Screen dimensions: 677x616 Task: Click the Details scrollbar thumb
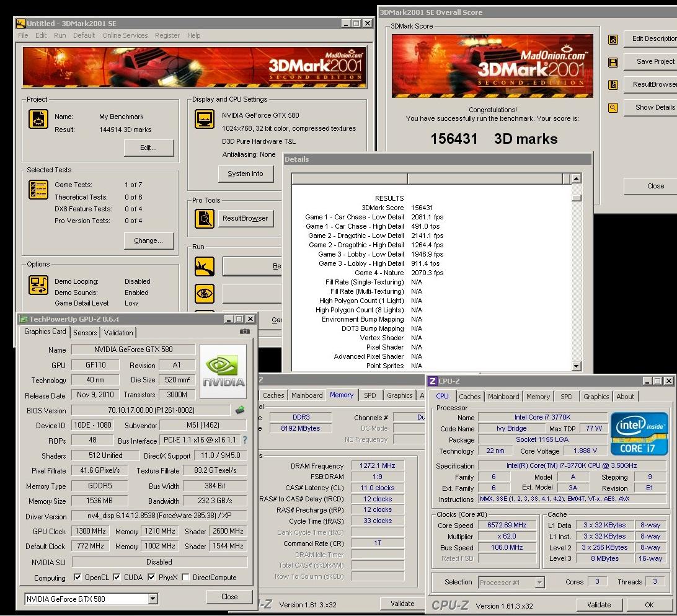(576, 198)
